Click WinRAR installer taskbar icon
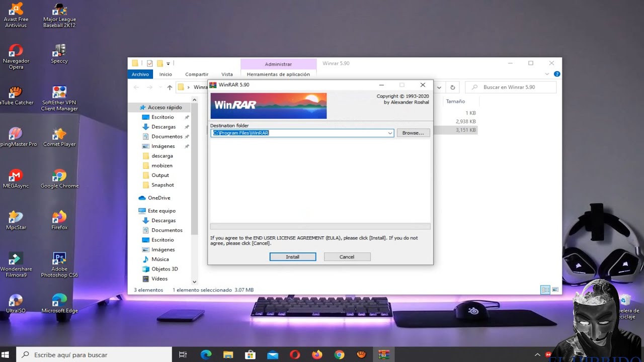 point(384,354)
